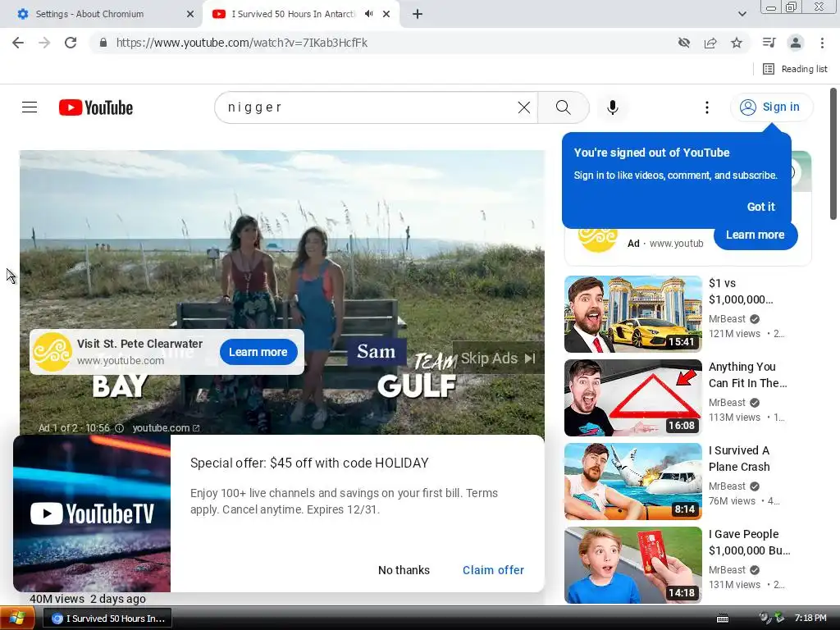Image resolution: width=840 pixels, height=630 pixels.
Task: Clear the search box with X icon
Action: coord(524,107)
